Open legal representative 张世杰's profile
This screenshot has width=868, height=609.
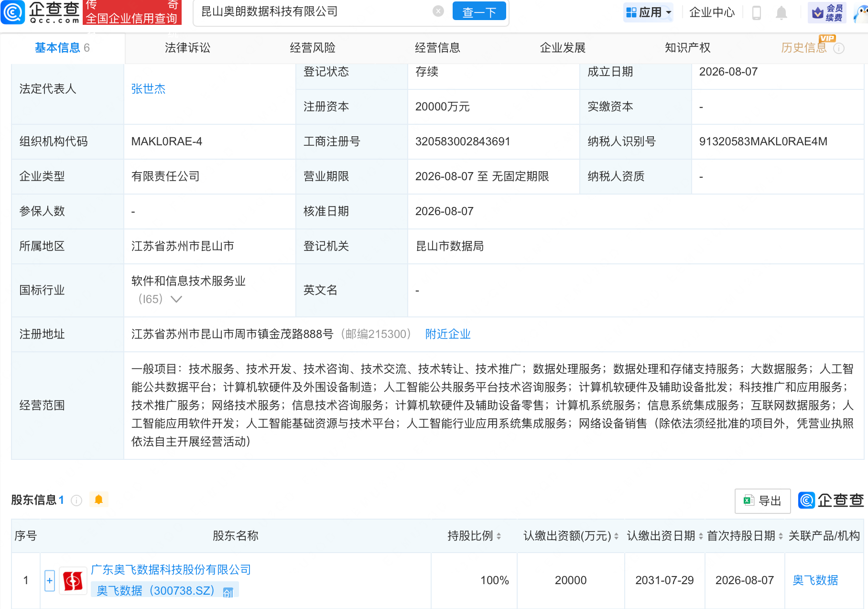(148, 89)
